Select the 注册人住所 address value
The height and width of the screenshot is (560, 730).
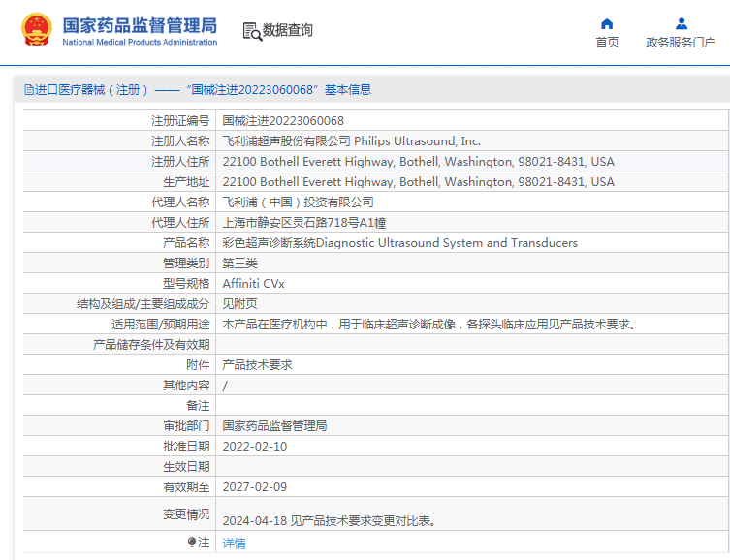coord(418,162)
